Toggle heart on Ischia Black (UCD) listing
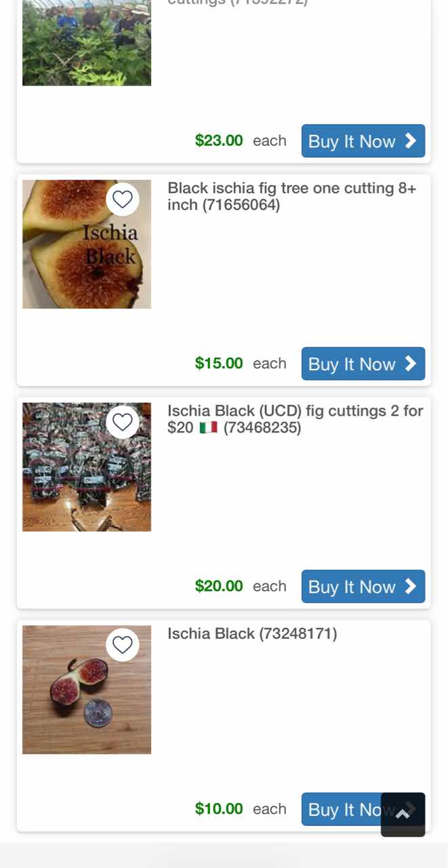 point(123,422)
